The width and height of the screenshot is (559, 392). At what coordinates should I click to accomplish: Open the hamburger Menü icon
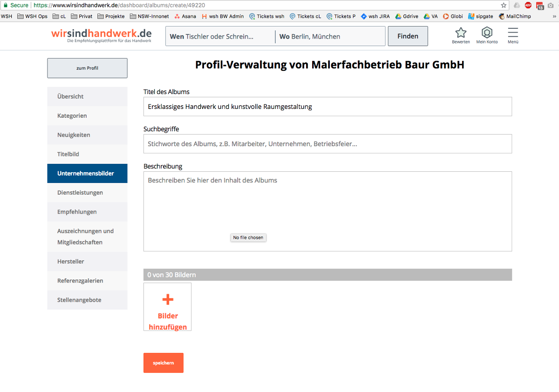pyautogui.click(x=513, y=33)
